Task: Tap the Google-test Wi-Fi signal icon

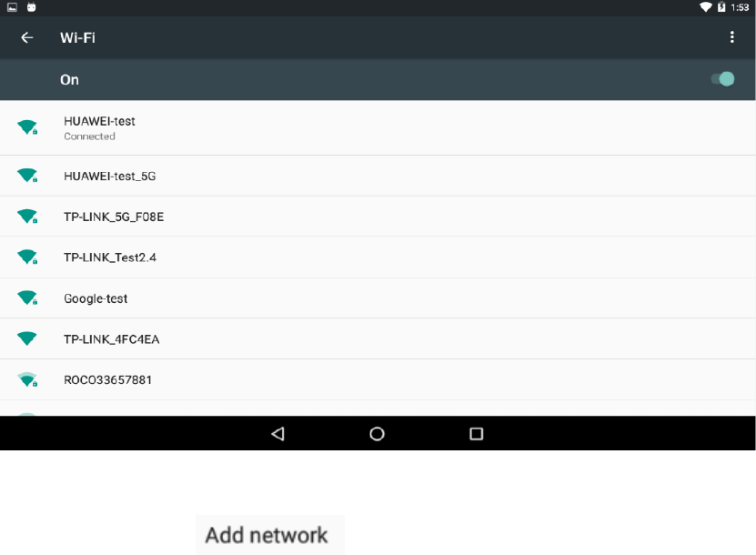Action: [x=27, y=298]
